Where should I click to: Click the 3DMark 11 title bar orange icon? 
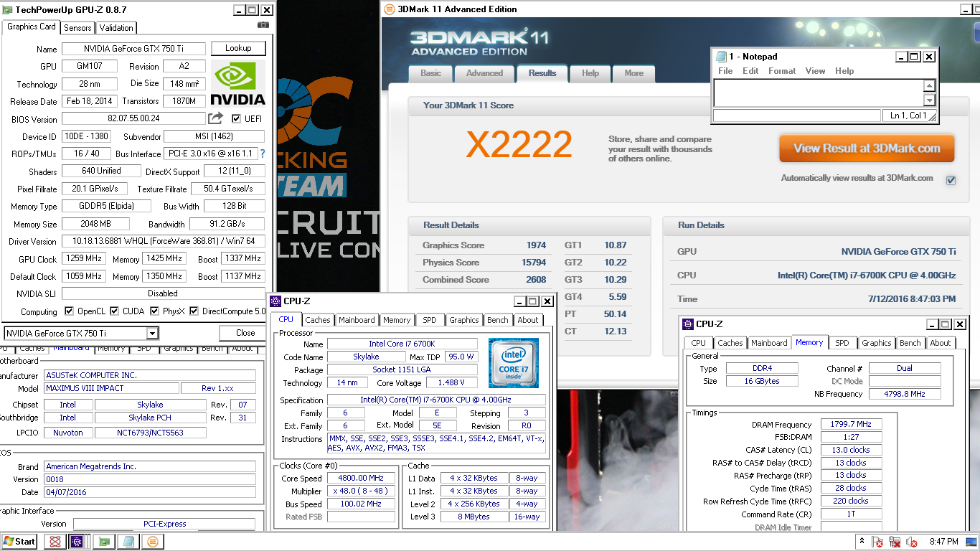coord(389,9)
